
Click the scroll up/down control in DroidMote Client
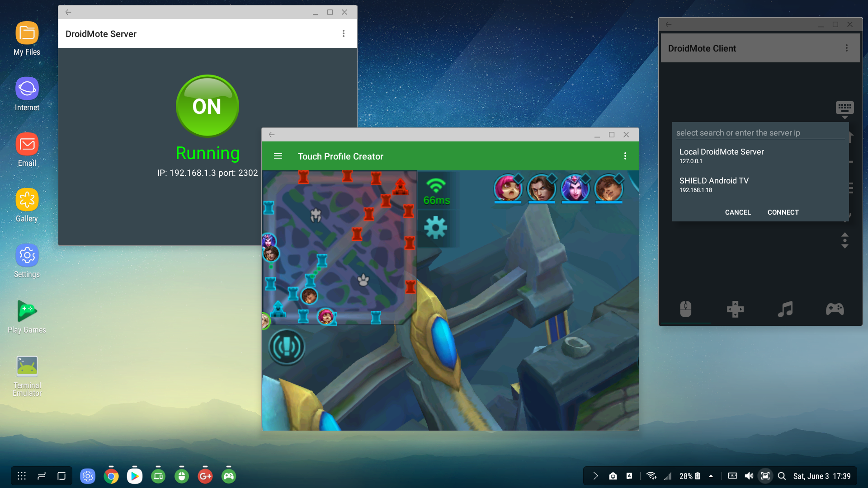[x=844, y=240]
